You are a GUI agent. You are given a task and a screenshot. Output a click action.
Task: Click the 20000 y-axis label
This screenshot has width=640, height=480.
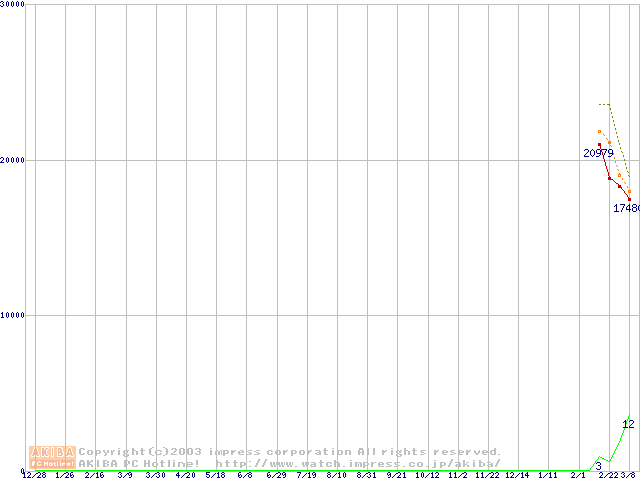click(13, 160)
